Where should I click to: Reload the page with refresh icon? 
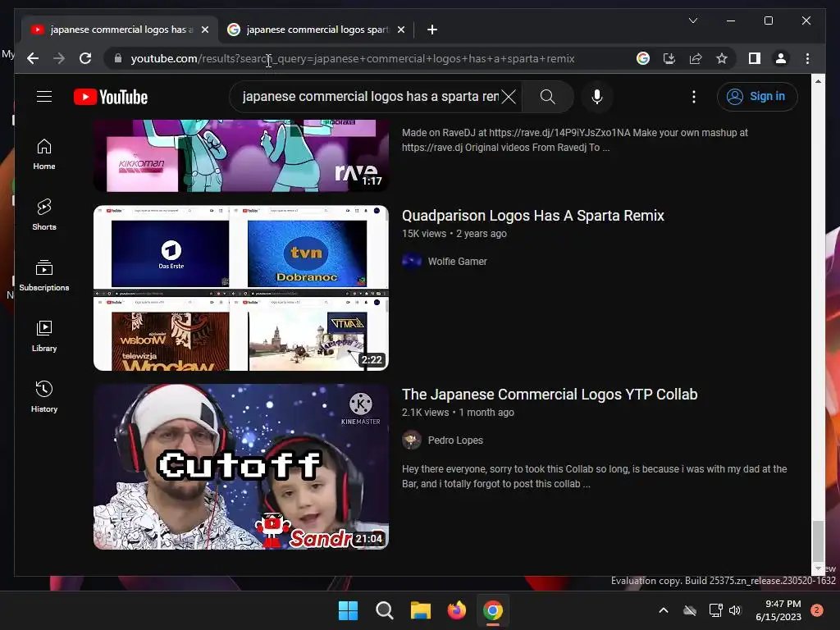point(85,58)
